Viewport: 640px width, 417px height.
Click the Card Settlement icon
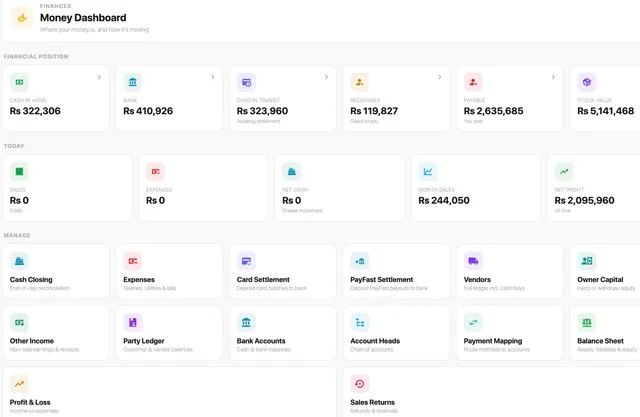tap(246, 261)
